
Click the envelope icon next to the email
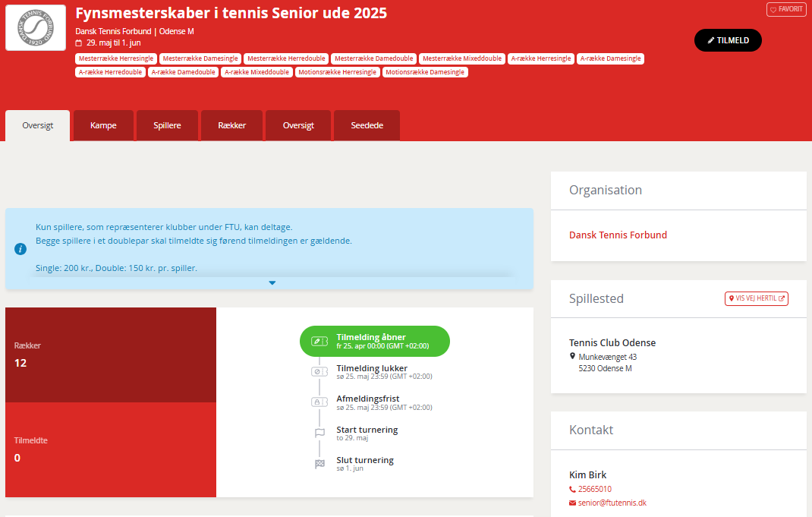[x=572, y=503]
